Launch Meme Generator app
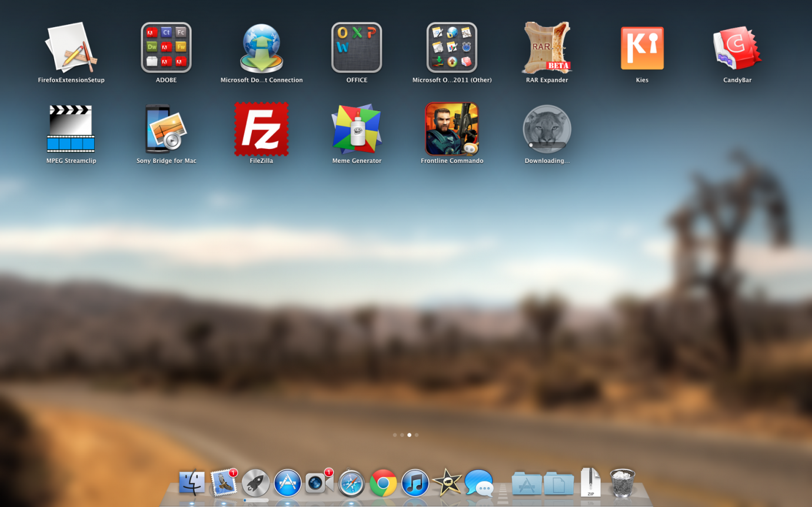This screenshot has width=812, height=507. click(357, 129)
